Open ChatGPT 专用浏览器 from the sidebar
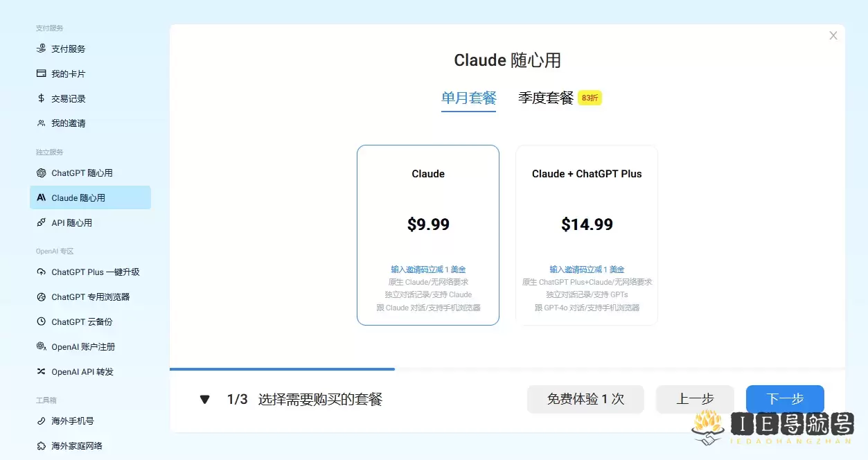Screen dimensions: 868x460 (90, 297)
